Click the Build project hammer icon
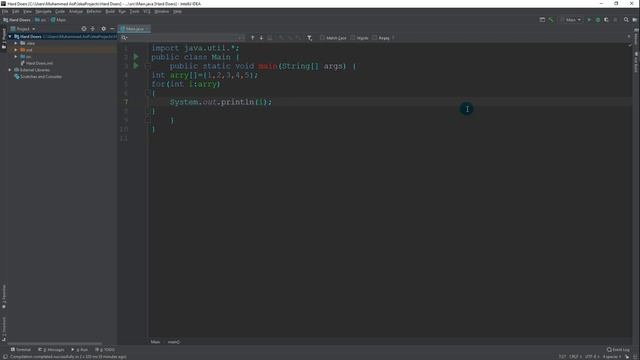 [551, 20]
